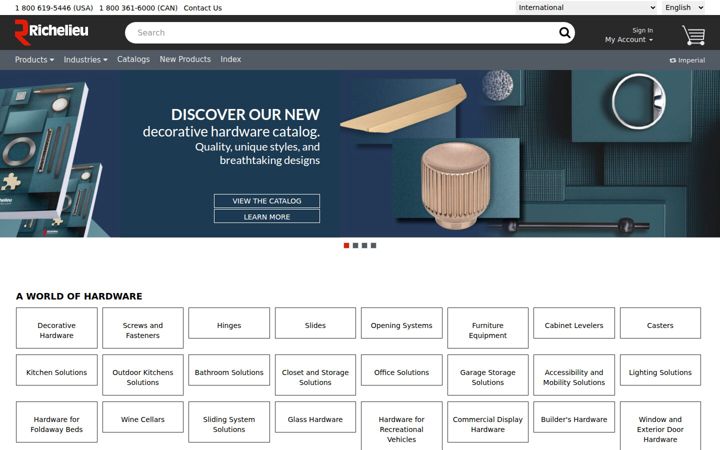Viewport: 720px width, 450px height.
Task: Click the Contact Us link
Action: click(x=202, y=8)
